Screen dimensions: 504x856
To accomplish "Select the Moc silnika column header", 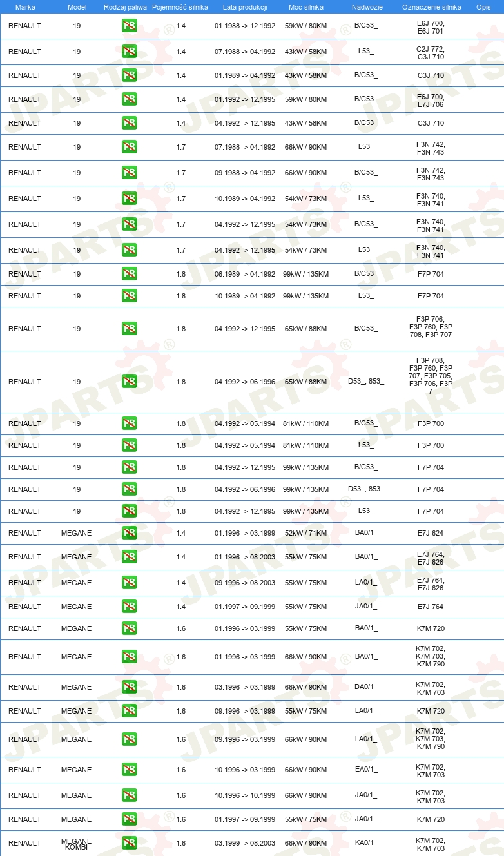I will [306, 7].
